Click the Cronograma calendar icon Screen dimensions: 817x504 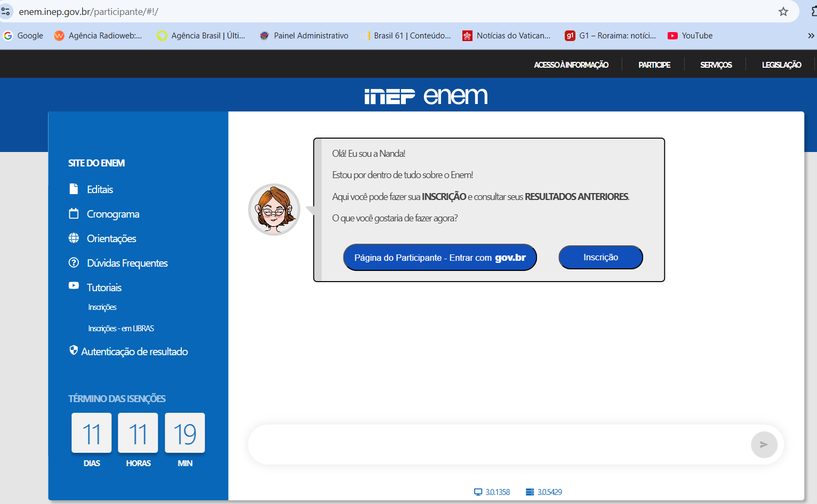click(74, 213)
